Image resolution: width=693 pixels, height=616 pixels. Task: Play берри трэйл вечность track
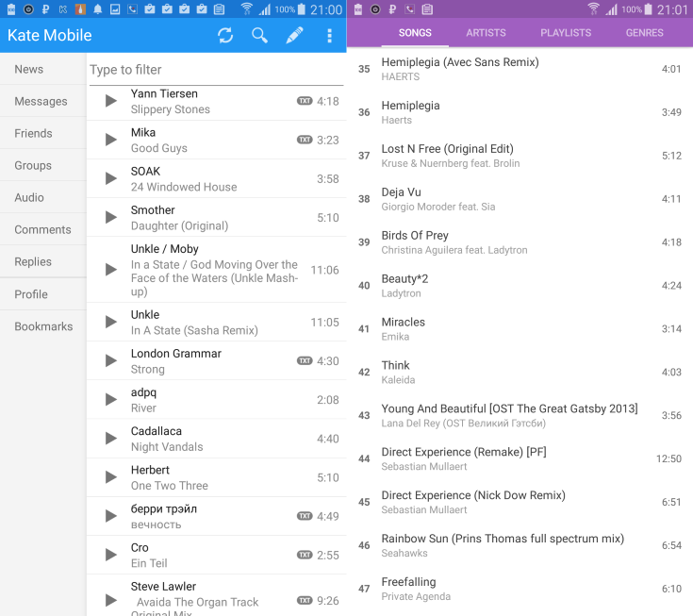(111, 516)
